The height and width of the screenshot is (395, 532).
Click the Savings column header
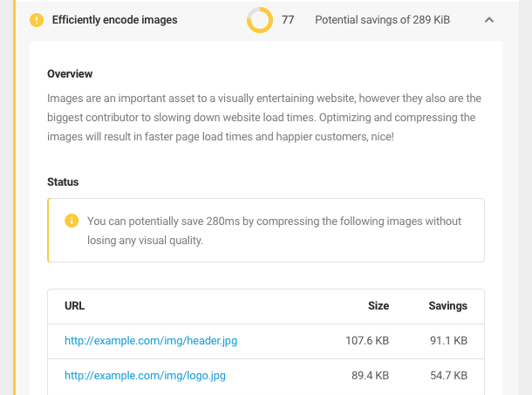tap(448, 306)
